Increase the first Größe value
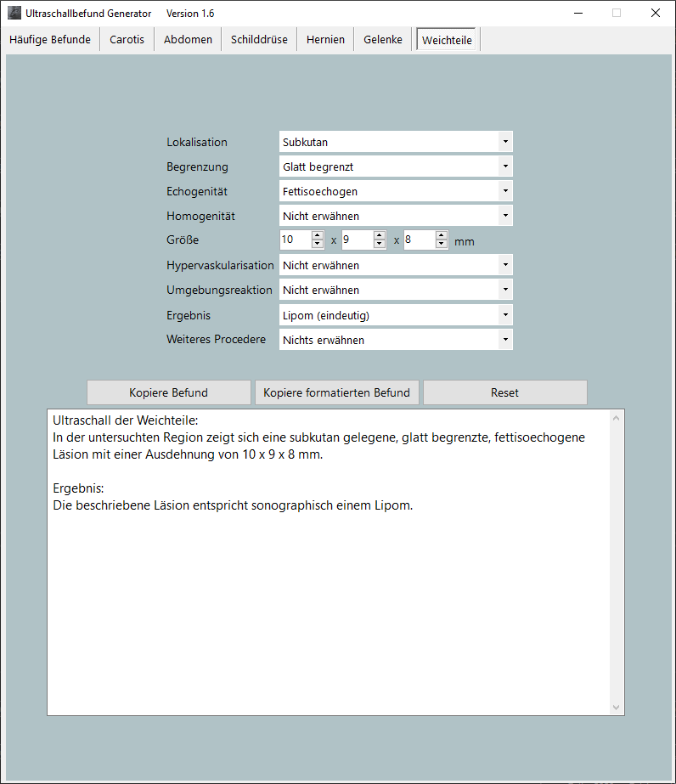This screenshot has width=676, height=784. click(318, 236)
